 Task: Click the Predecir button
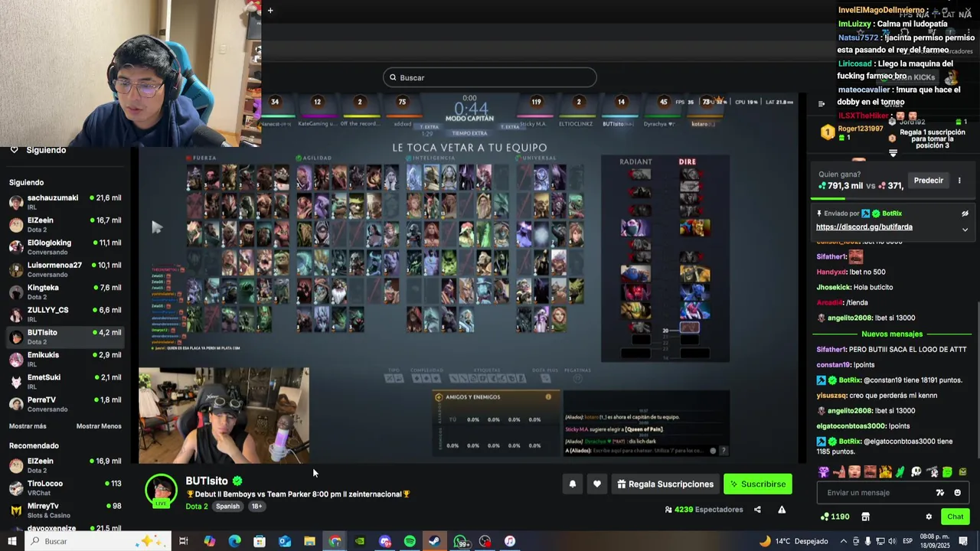[928, 181]
